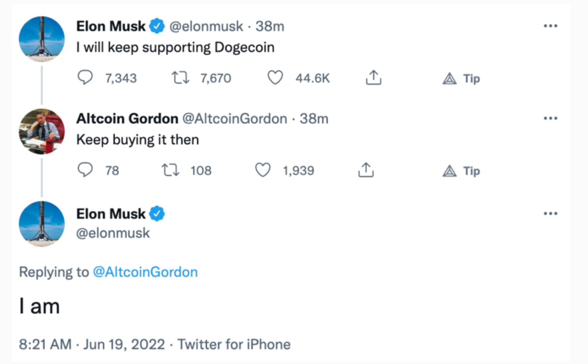
Task: Click the 'Twitter for iPhone' source label
Action: pos(234,344)
